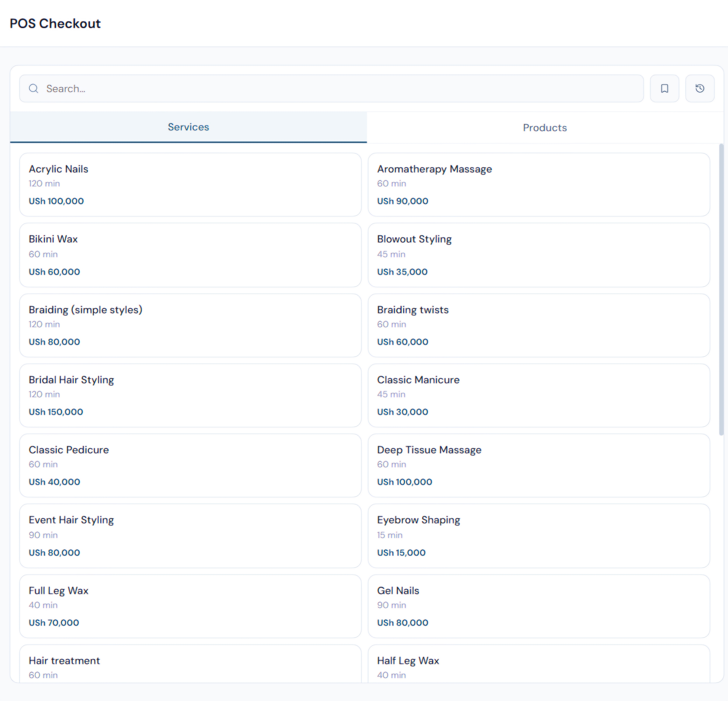
Task: Click the services list scrollbar
Action: pyautogui.click(x=721, y=289)
